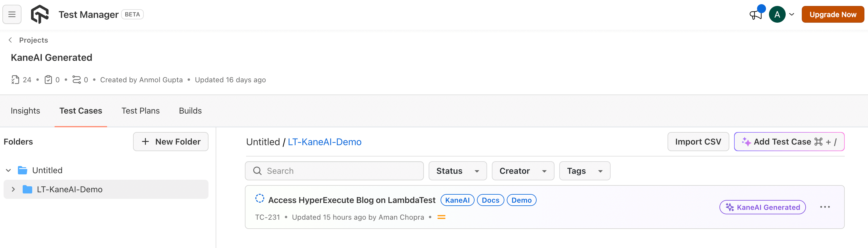
Task: Click the LT-KaneAI-Demo breadcrumb link
Action: [x=324, y=142]
